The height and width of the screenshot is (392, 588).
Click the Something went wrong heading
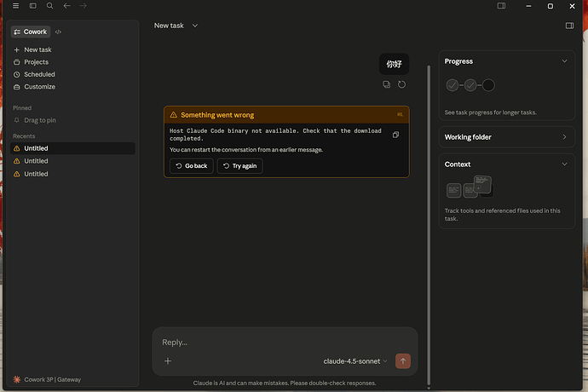[217, 115]
